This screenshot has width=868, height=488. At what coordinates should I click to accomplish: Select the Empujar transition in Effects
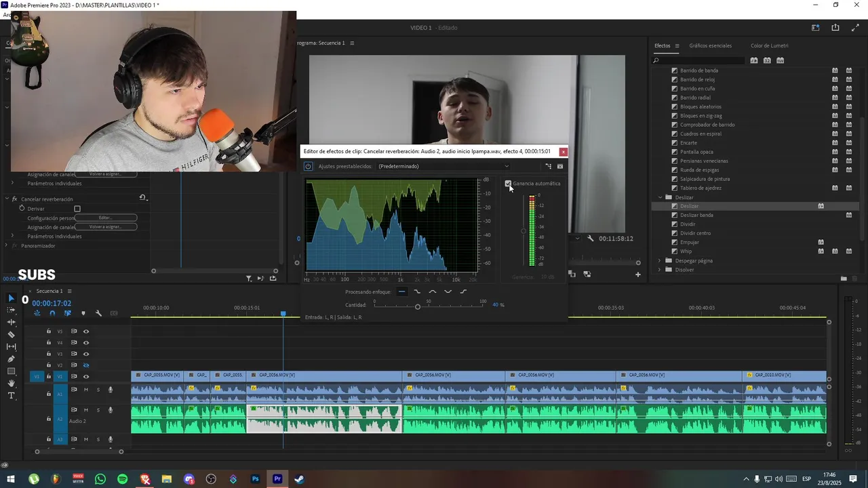690,242
